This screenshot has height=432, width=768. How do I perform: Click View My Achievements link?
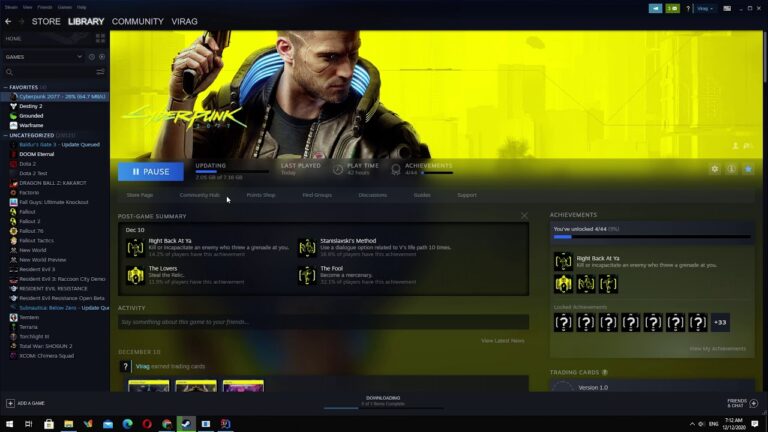[718, 349]
